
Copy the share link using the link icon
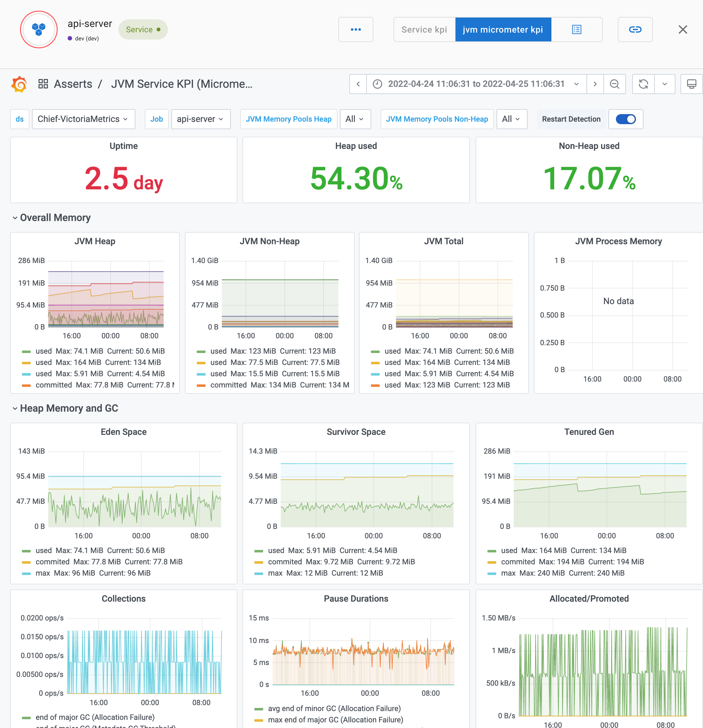tap(635, 29)
